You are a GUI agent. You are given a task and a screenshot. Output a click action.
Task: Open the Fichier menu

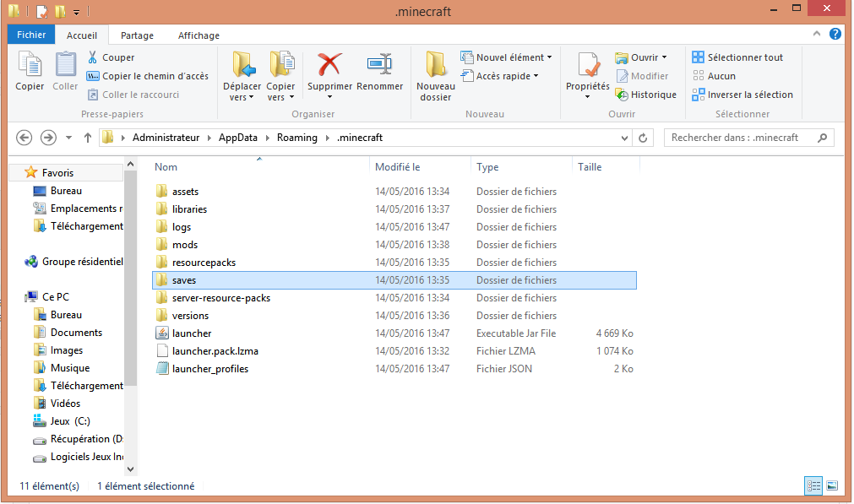31,35
